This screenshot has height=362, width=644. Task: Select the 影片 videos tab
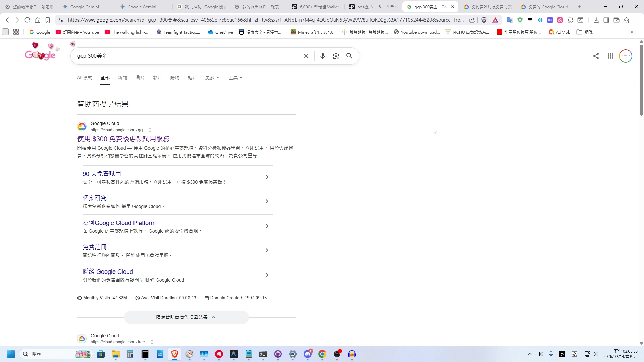(157, 78)
